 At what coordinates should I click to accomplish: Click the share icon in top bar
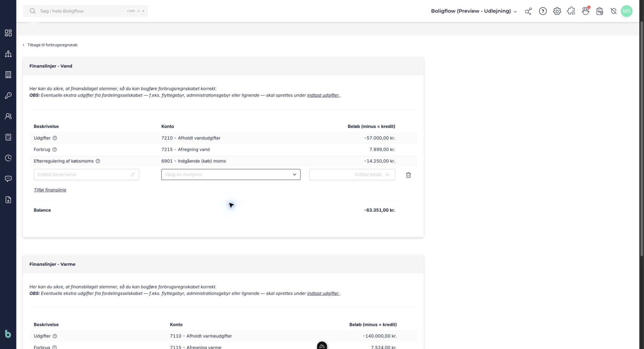pos(528,11)
